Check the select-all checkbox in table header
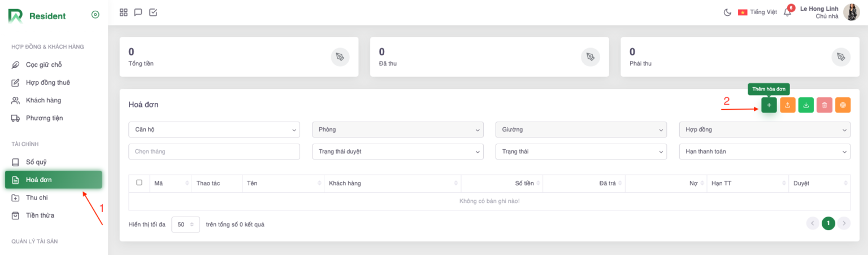This screenshot has height=255, width=868. tap(139, 183)
